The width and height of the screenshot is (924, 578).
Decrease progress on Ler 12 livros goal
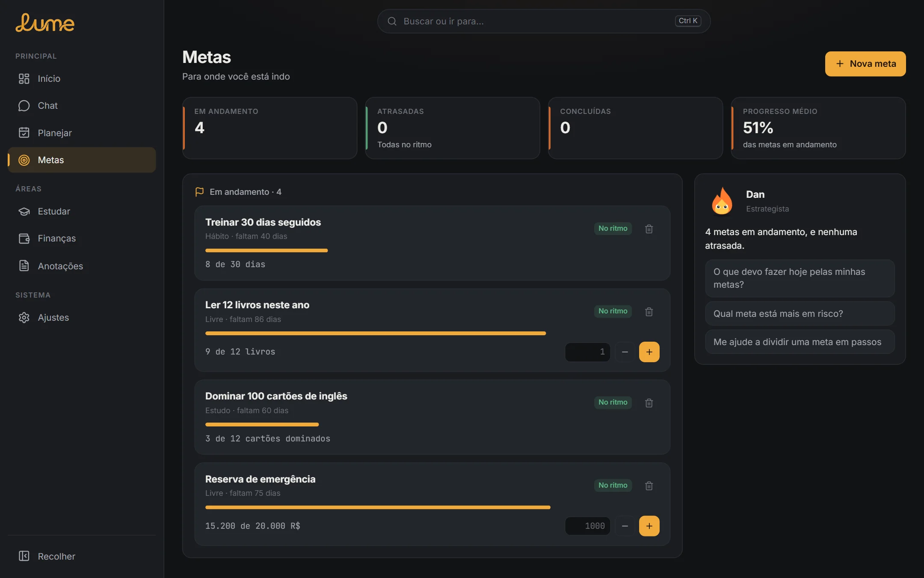pyautogui.click(x=625, y=352)
